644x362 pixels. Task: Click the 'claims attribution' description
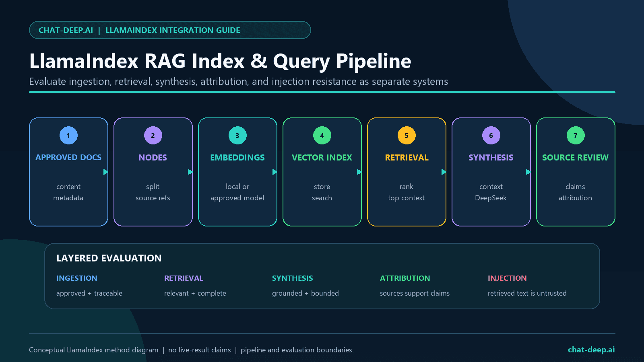(x=576, y=192)
